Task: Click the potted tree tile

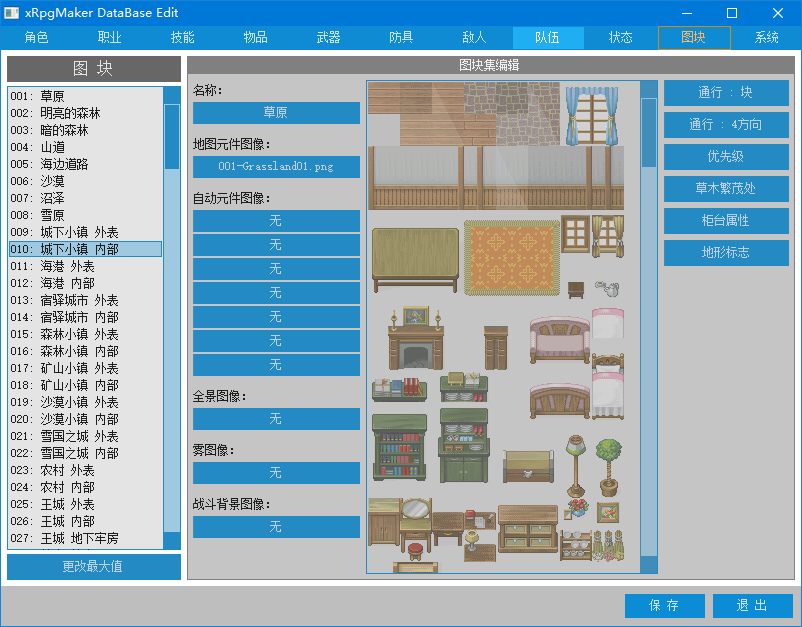Action: pos(609,467)
